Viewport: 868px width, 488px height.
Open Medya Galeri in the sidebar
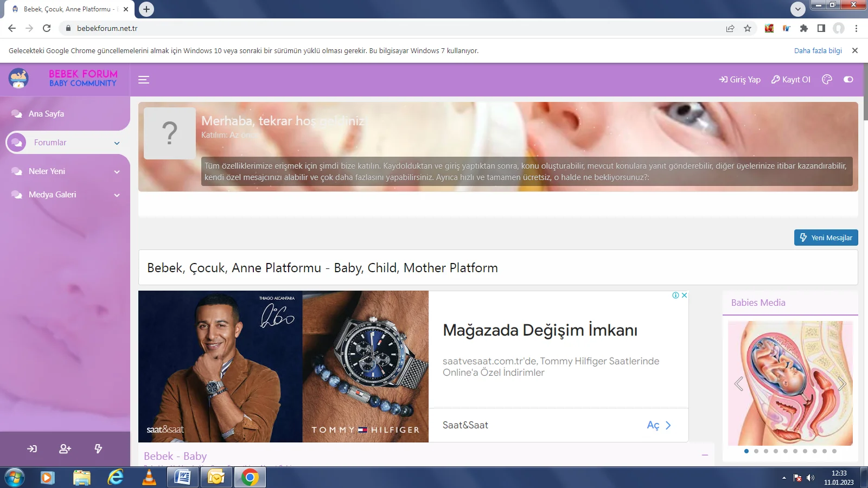tap(52, 195)
